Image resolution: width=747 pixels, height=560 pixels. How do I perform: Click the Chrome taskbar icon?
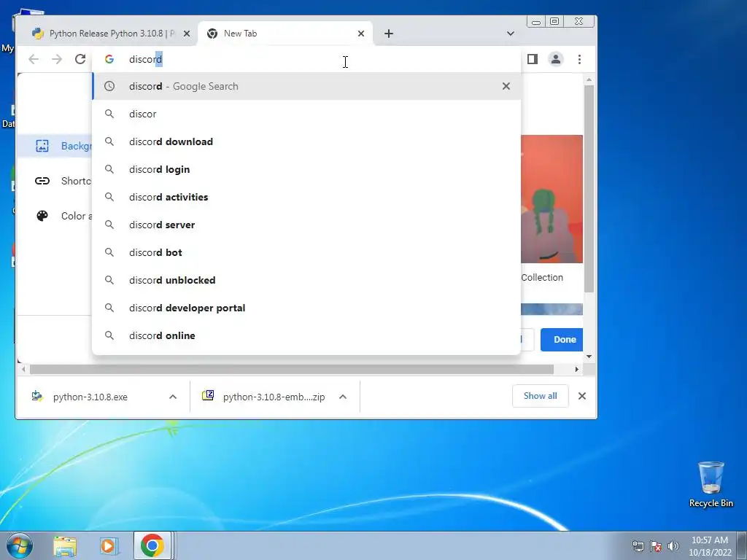point(152,545)
